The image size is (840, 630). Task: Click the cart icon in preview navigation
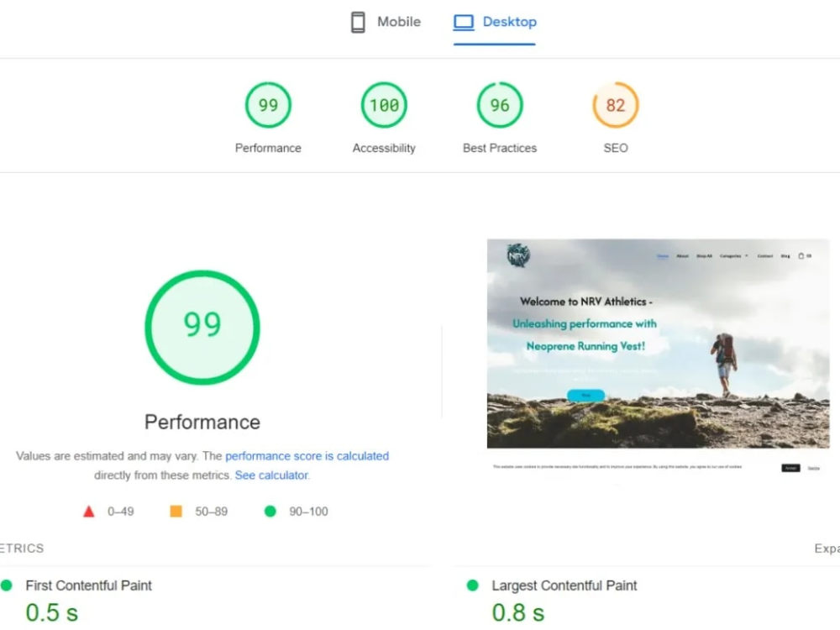coord(801,256)
